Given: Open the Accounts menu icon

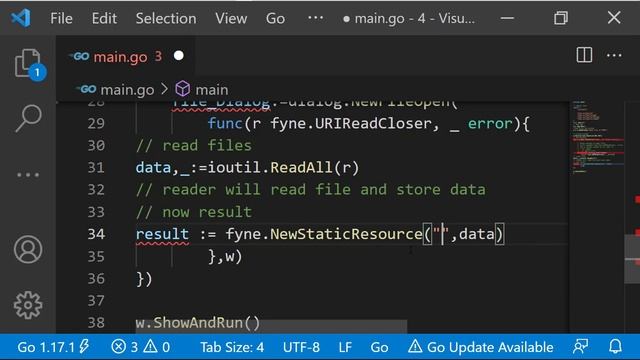Looking at the screenshot, I should [28, 249].
